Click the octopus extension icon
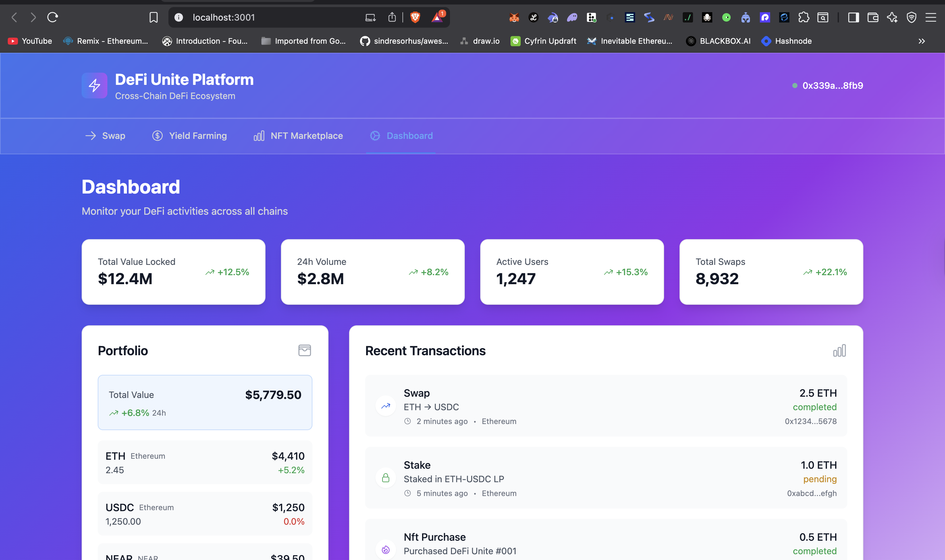 (707, 17)
